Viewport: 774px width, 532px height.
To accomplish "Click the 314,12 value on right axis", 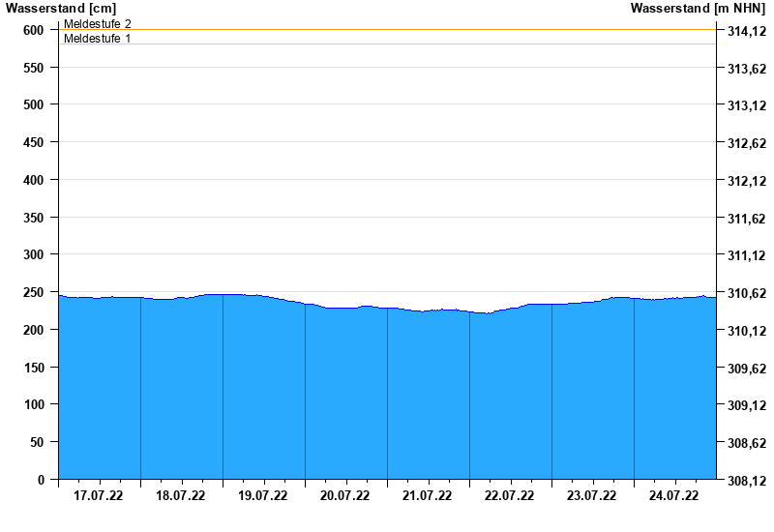I will 745,32.
